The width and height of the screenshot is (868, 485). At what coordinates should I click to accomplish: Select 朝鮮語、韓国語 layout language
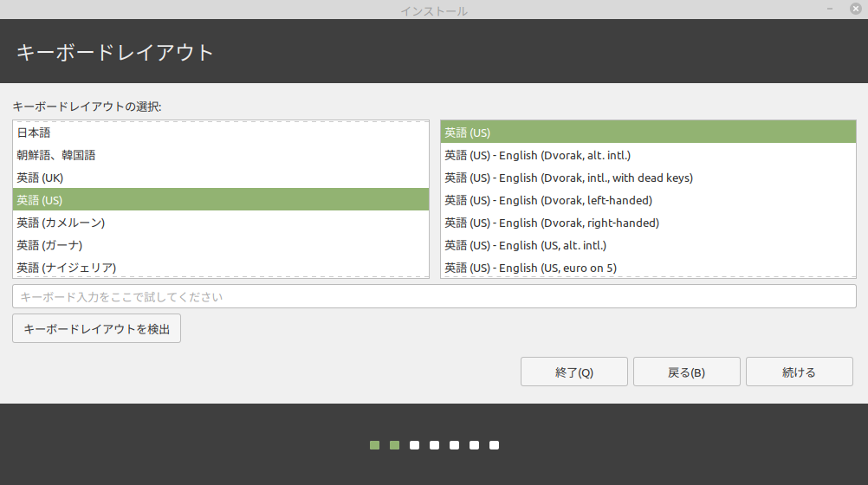click(x=220, y=155)
